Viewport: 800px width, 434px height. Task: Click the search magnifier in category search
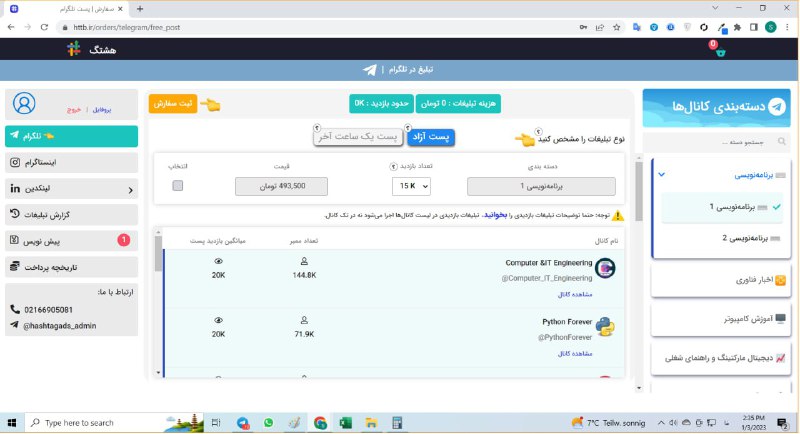coord(782,141)
